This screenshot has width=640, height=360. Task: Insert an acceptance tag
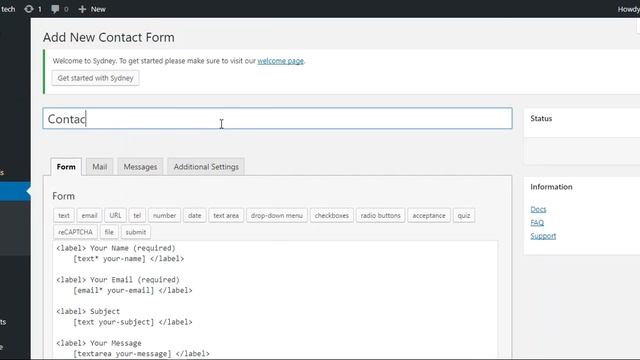(x=429, y=216)
